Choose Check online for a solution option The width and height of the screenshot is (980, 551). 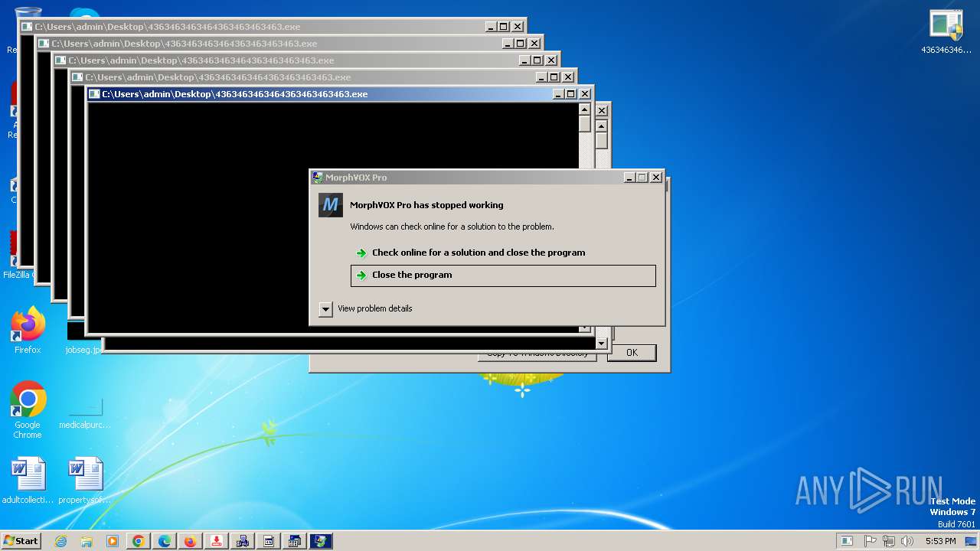(x=470, y=253)
